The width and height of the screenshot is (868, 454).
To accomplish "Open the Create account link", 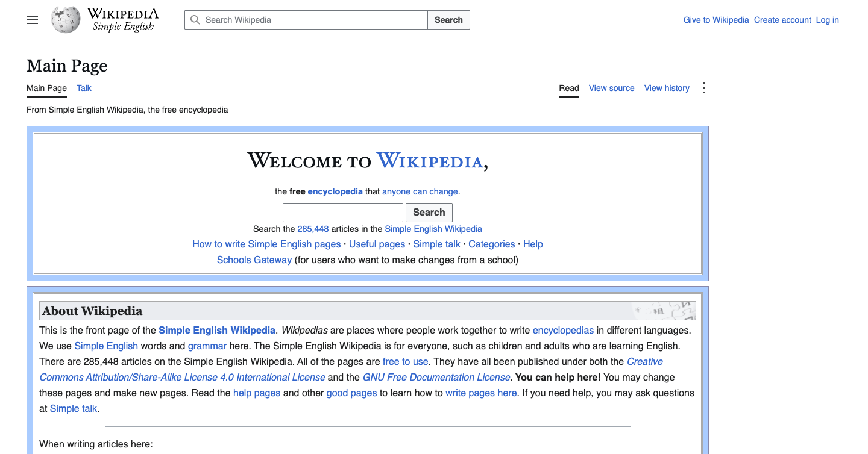I will pos(782,20).
